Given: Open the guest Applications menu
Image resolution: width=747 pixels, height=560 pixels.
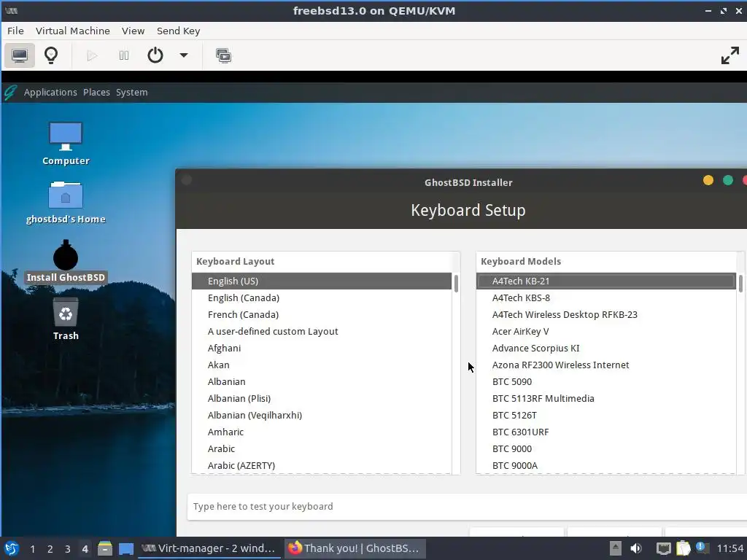Looking at the screenshot, I should tap(50, 93).
